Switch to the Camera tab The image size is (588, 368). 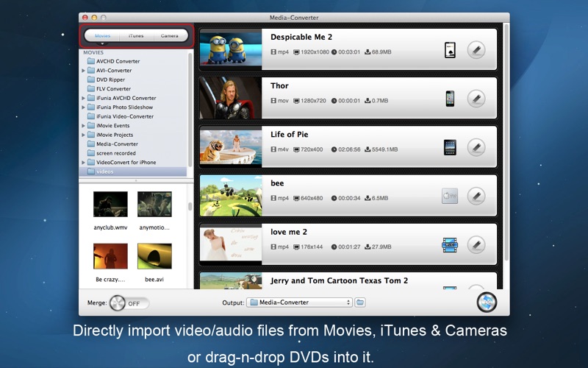(170, 35)
